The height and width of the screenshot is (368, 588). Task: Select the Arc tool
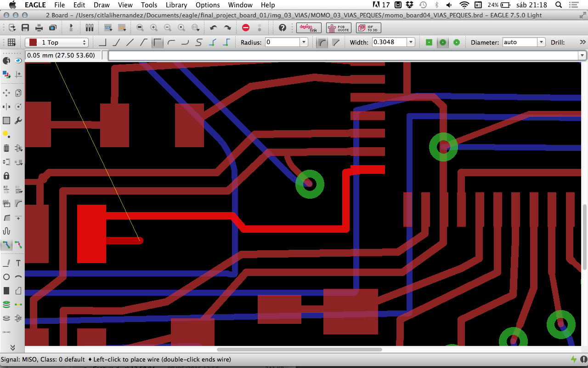pyautogui.click(x=18, y=277)
